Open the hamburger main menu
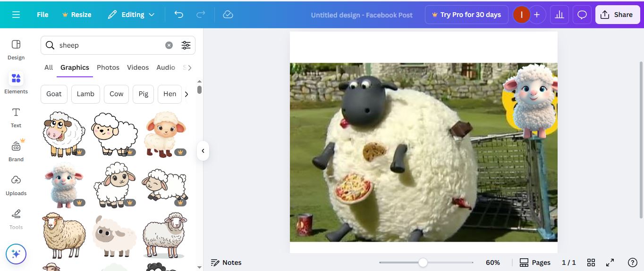644x271 pixels. coord(16,15)
